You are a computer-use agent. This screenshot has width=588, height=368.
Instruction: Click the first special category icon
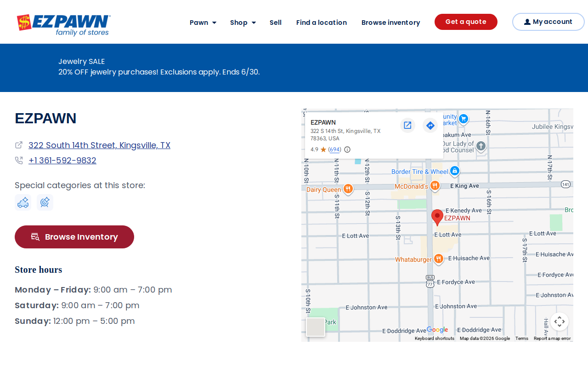tap(23, 202)
